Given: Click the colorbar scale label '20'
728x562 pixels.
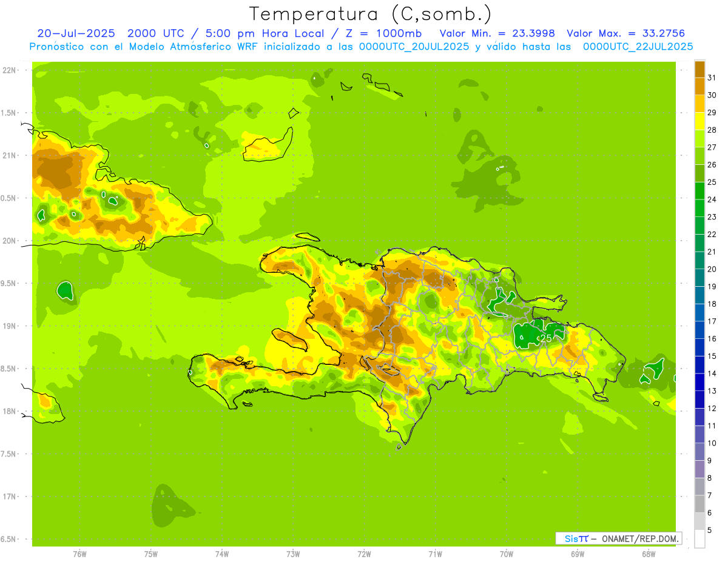Looking at the screenshot, I should [712, 269].
